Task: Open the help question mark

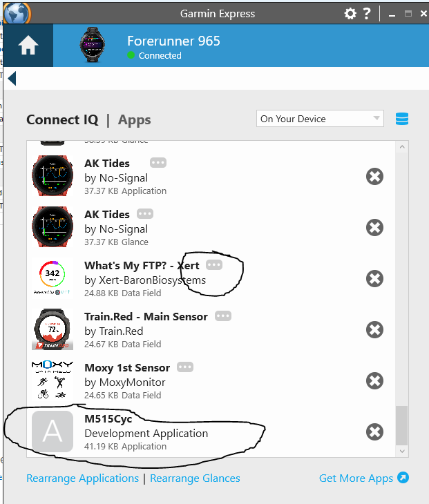Action: (x=367, y=14)
